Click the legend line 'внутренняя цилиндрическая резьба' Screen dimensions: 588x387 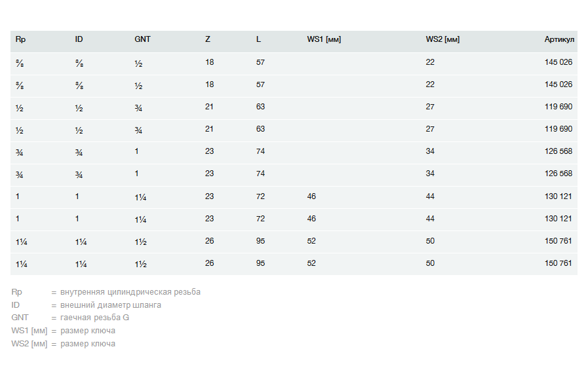tap(130, 292)
